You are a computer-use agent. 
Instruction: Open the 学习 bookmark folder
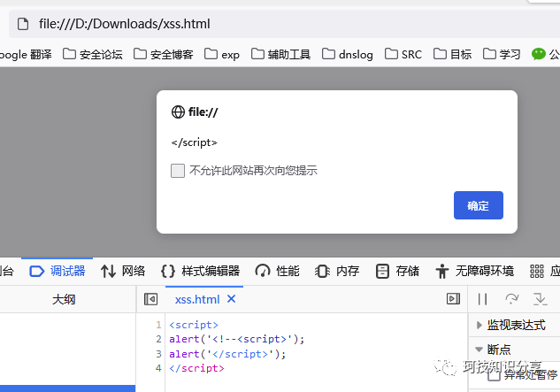click(502, 54)
